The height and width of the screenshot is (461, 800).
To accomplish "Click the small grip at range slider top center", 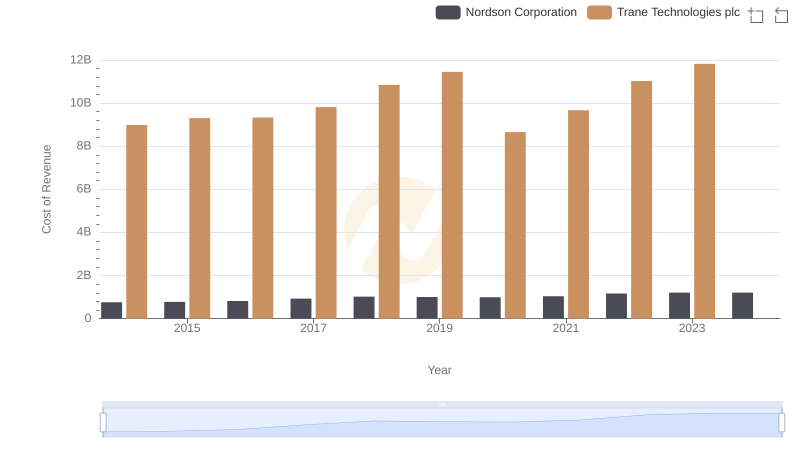I will 442,405.
